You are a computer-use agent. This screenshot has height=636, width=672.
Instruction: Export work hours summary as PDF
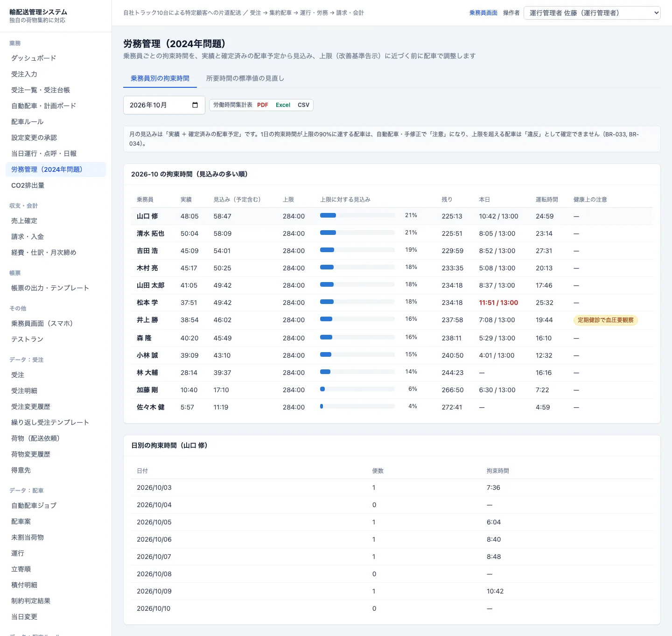(262, 105)
